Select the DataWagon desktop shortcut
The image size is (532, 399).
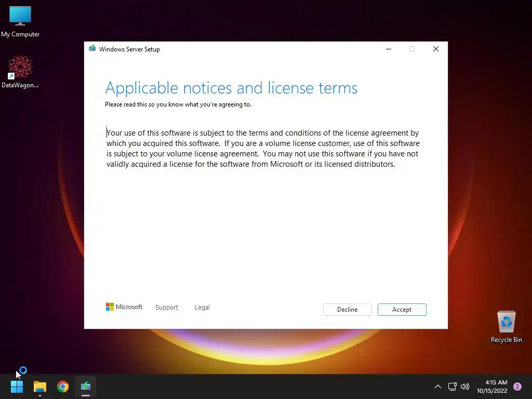pyautogui.click(x=20, y=72)
